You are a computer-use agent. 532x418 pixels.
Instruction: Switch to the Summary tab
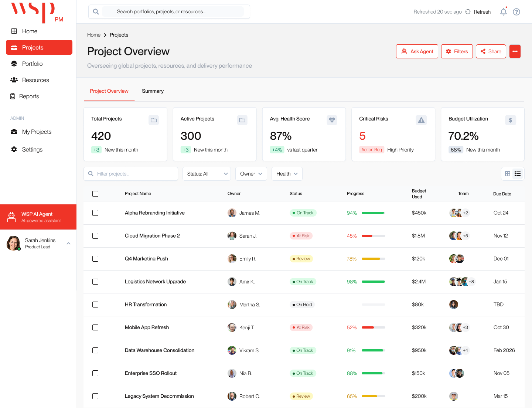153,91
